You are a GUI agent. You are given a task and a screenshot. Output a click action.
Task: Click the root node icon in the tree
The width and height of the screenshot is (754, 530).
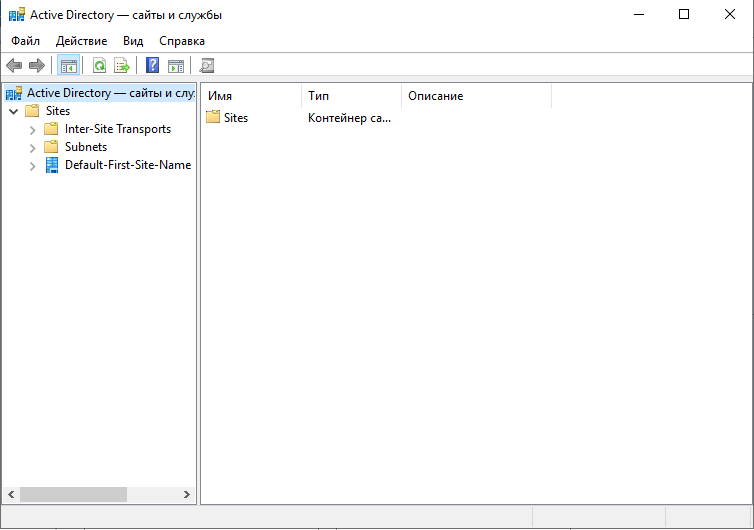point(14,93)
